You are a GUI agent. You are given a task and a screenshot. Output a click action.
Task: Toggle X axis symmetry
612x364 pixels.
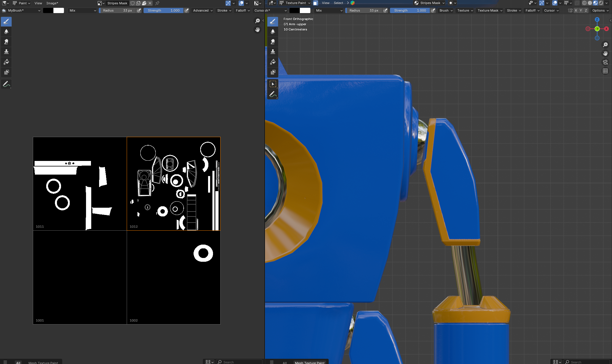576,10
